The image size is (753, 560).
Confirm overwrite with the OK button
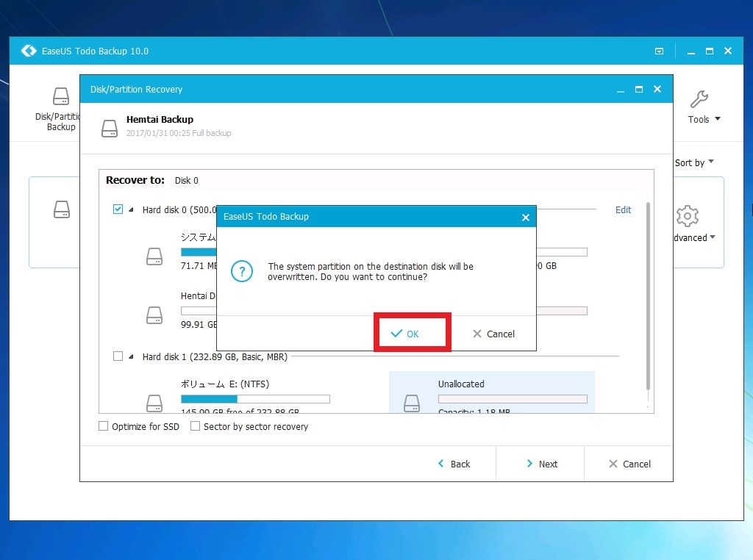(x=412, y=334)
